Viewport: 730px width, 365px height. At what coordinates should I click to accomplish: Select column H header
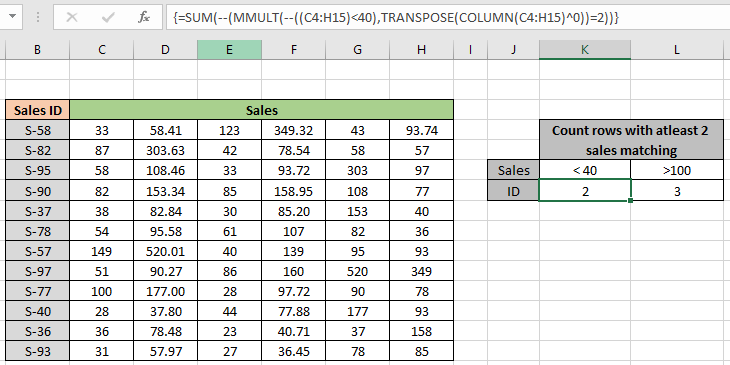pos(421,50)
